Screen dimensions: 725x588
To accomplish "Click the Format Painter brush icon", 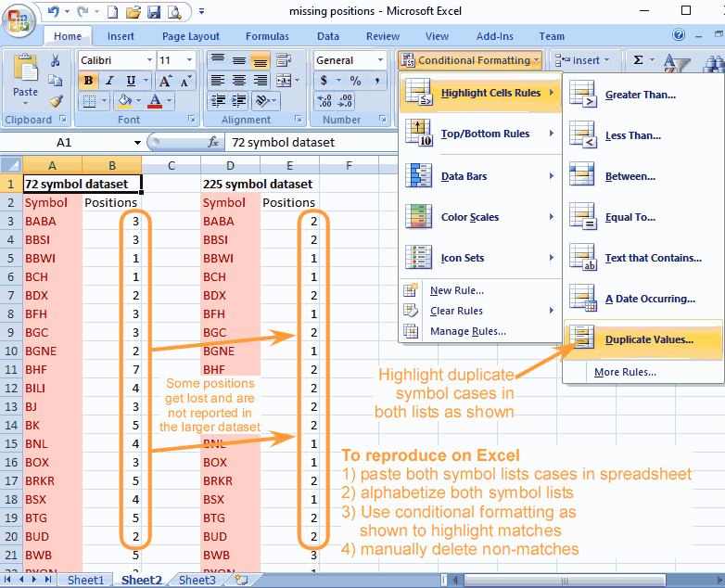I will (56, 101).
